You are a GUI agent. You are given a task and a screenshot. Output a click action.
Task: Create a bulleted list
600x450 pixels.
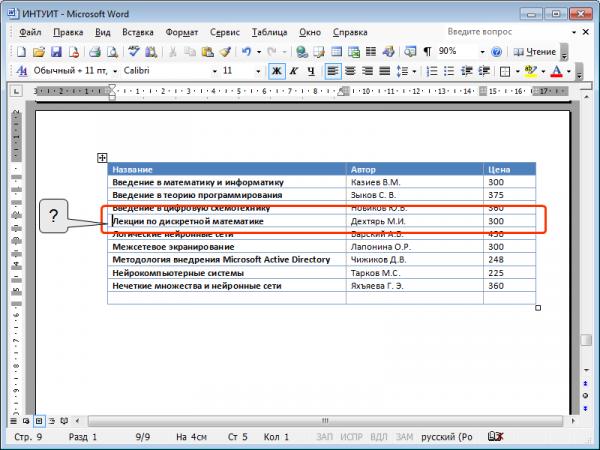449,71
